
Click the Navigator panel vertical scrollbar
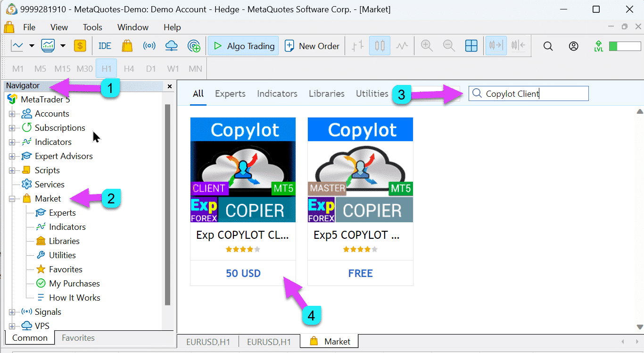167,203
